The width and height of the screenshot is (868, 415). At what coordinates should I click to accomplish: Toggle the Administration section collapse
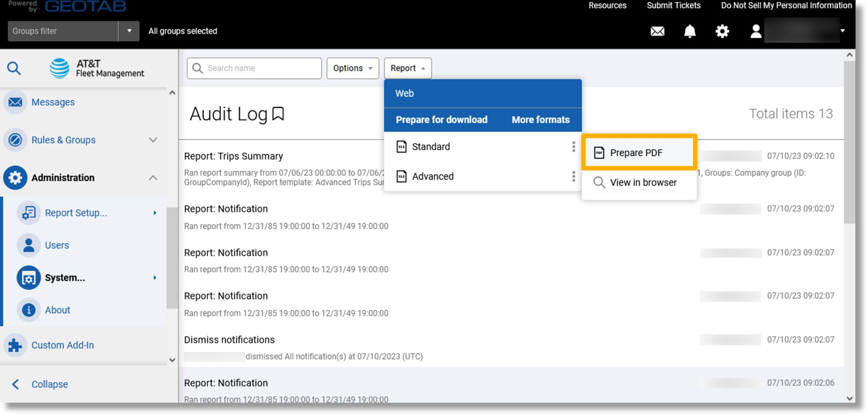click(154, 178)
